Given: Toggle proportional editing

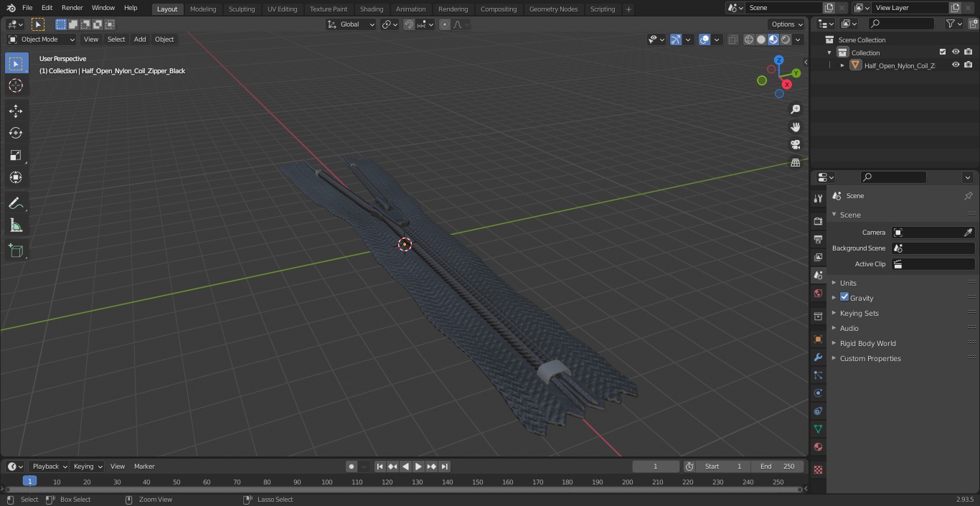Looking at the screenshot, I should point(445,24).
